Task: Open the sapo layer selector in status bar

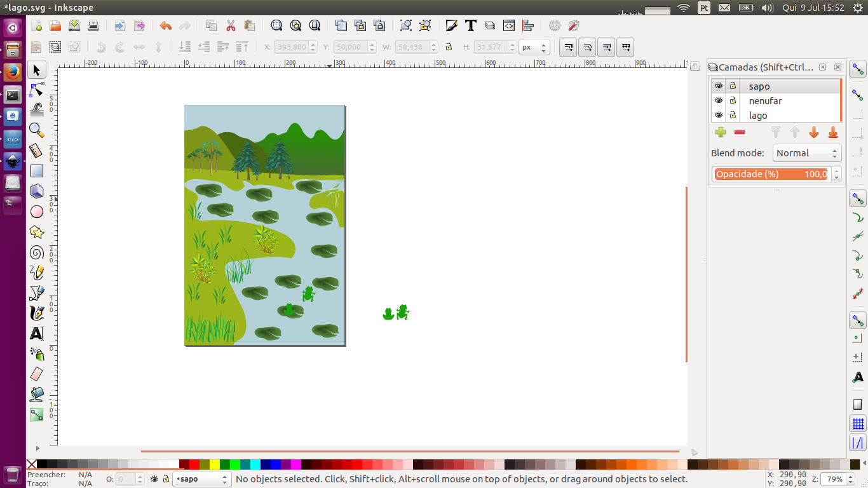Action: click(201, 479)
